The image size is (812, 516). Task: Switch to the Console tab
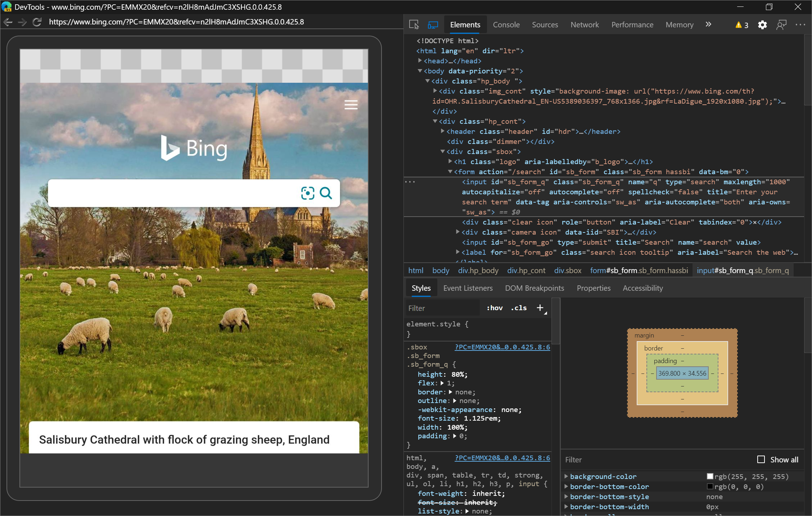click(506, 24)
